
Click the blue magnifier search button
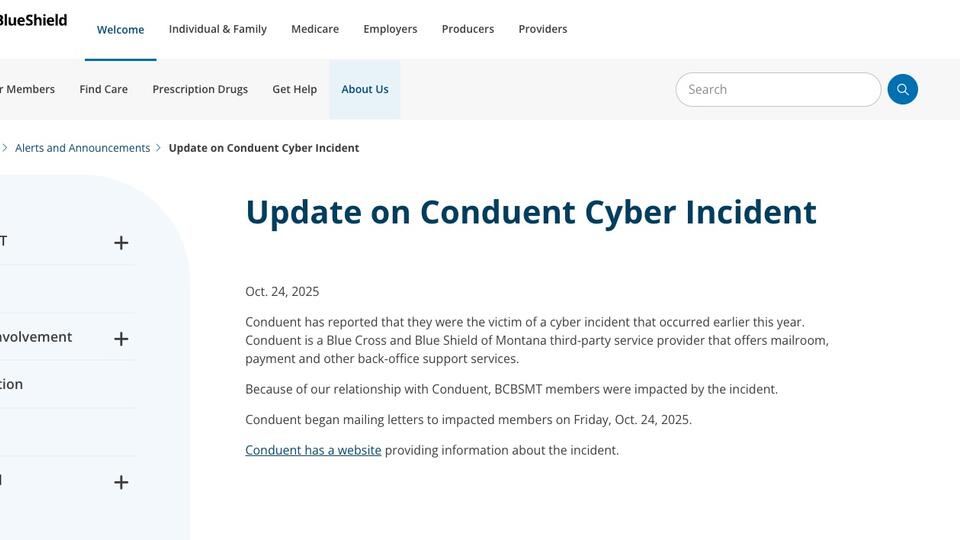(902, 89)
